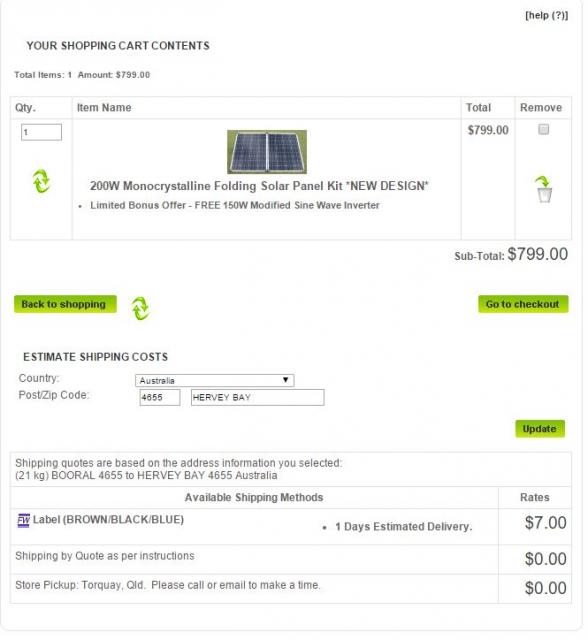Tick the Remove checkbox for solar panel
Viewport: 588px width, 640px height.
[543, 129]
